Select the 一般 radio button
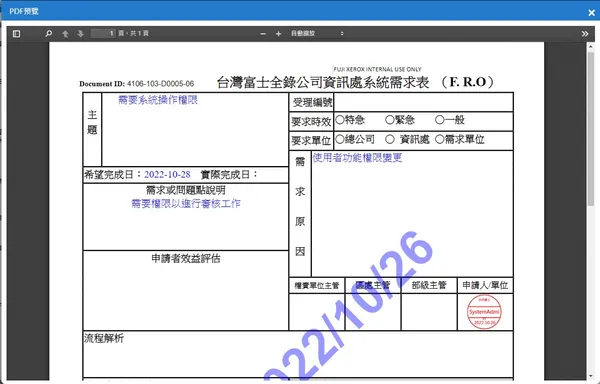 [439, 120]
